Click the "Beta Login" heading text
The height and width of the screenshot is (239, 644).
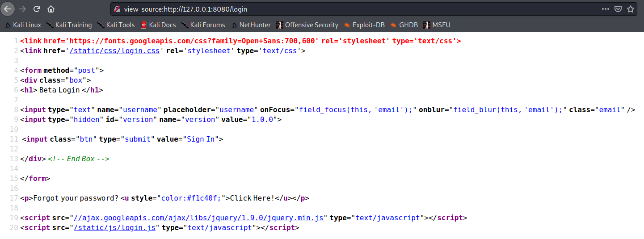click(x=61, y=90)
